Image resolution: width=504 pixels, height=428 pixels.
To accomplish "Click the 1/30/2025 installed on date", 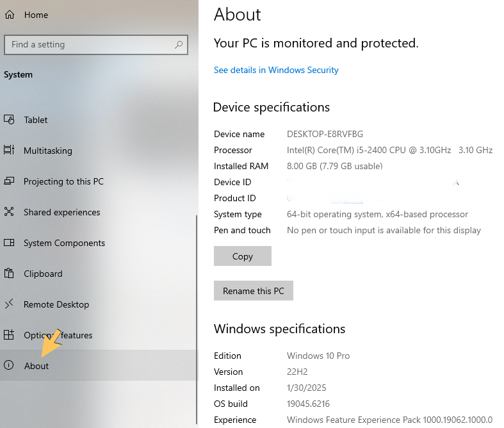I will click(x=306, y=388).
